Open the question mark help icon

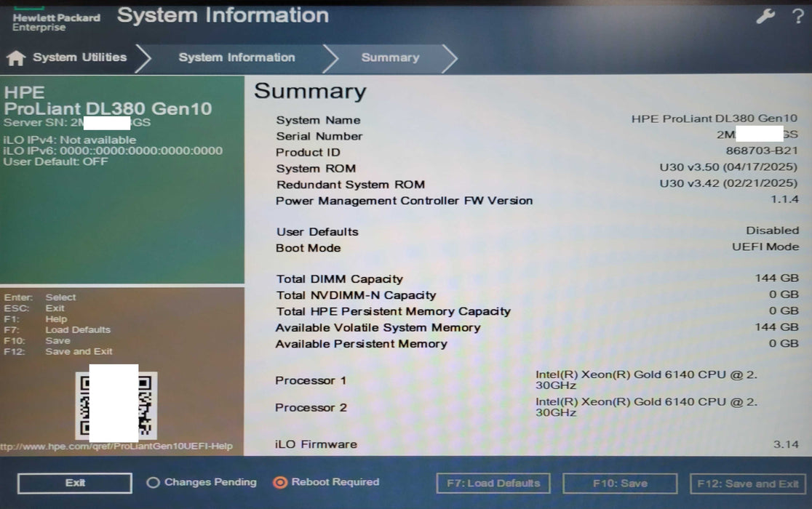pos(798,16)
